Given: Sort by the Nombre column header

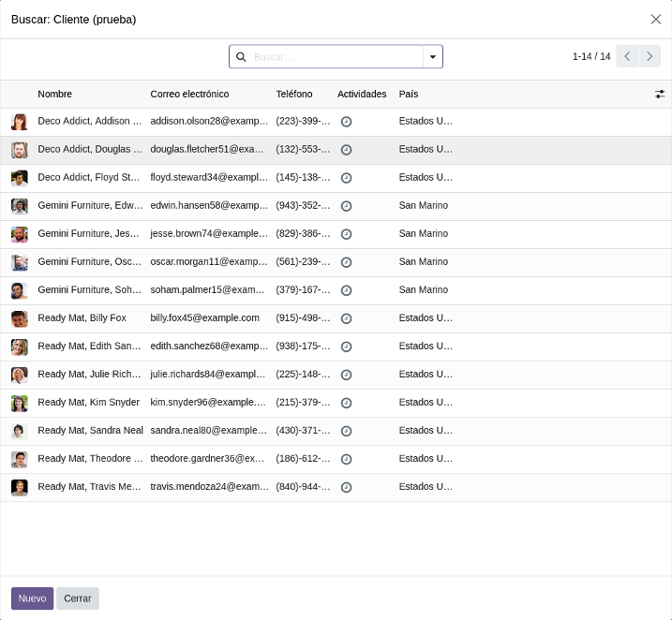Looking at the screenshot, I should point(55,94).
